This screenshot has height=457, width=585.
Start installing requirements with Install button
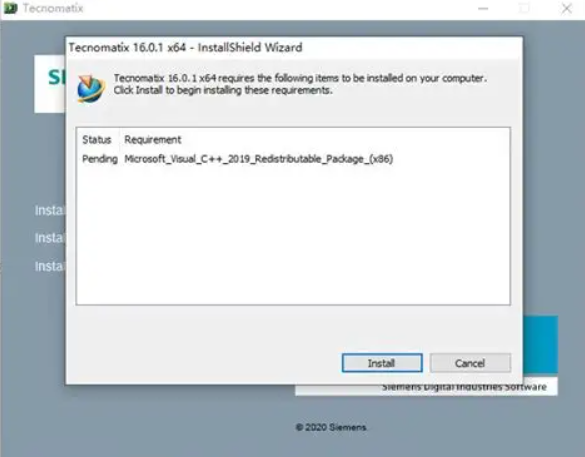[x=382, y=363]
